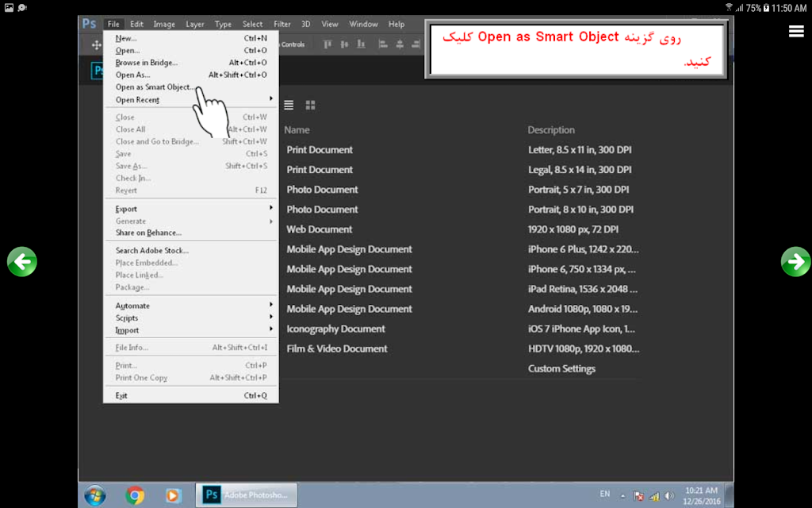Image resolution: width=812 pixels, height=508 pixels.
Task: Select Print Document Letter 8.5 x 11 preset
Action: [463, 150]
